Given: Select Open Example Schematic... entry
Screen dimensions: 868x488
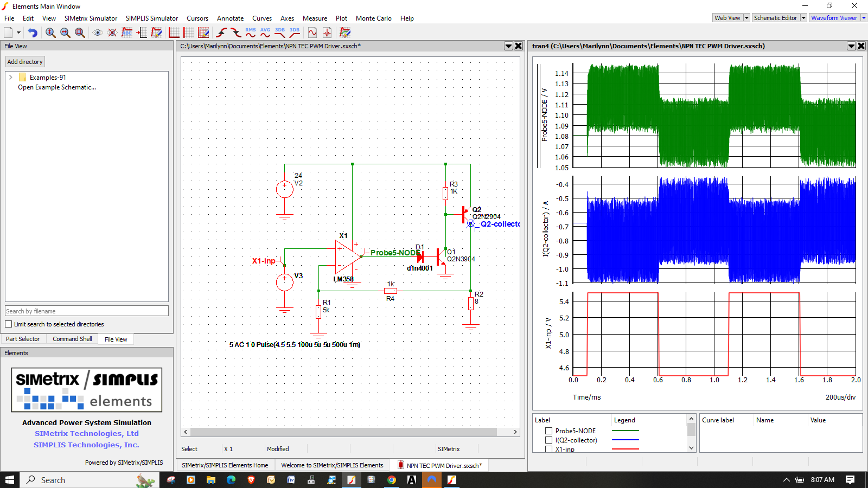Looking at the screenshot, I should click(57, 87).
